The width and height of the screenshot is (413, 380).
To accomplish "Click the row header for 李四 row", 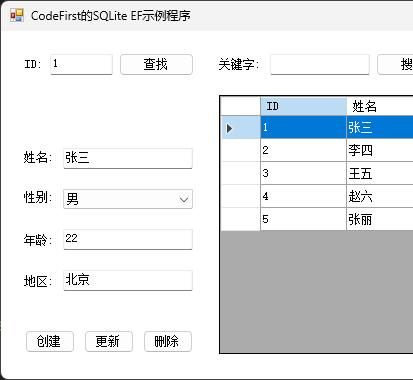I will tap(241, 150).
